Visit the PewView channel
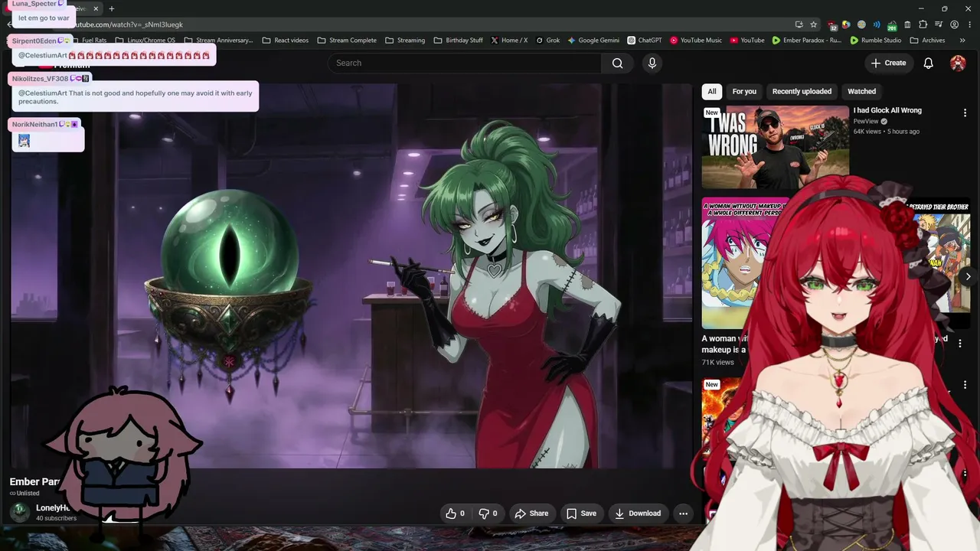The height and width of the screenshot is (551, 980). [866, 121]
